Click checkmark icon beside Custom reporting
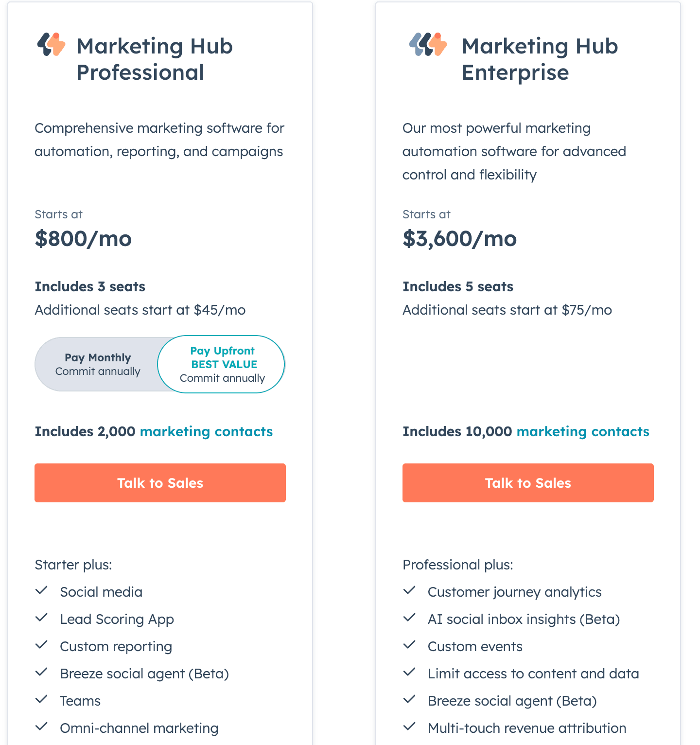The width and height of the screenshot is (700, 745). click(x=42, y=645)
